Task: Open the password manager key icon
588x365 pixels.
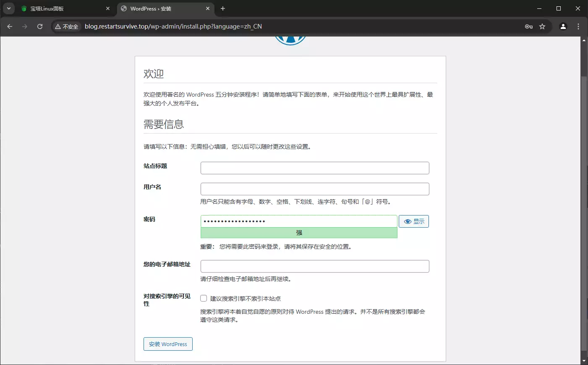Action: (x=529, y=26)
